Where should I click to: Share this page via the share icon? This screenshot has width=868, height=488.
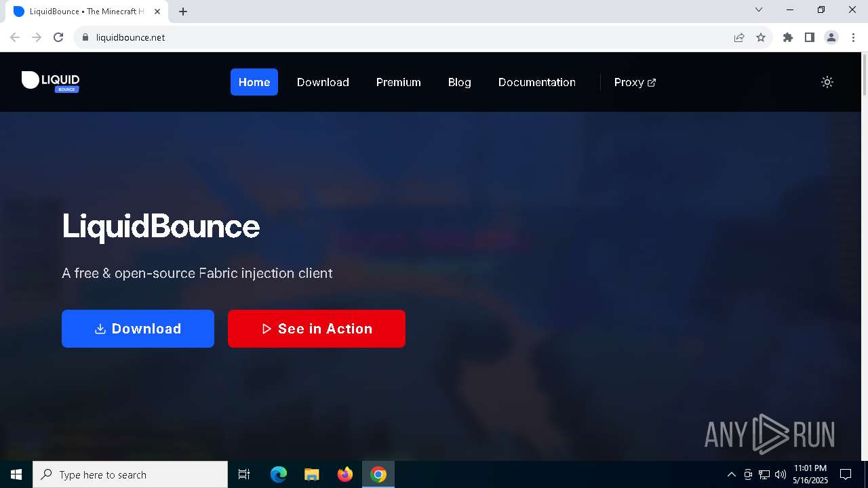739,37
